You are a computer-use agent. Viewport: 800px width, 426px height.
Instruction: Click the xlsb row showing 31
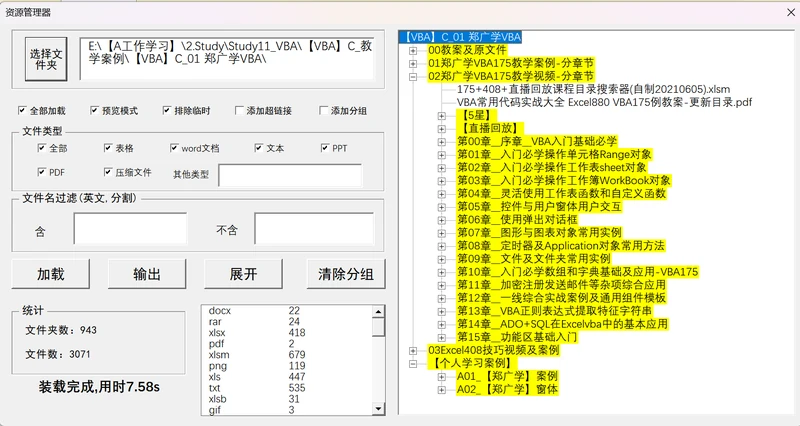click(x=288, y=399)
